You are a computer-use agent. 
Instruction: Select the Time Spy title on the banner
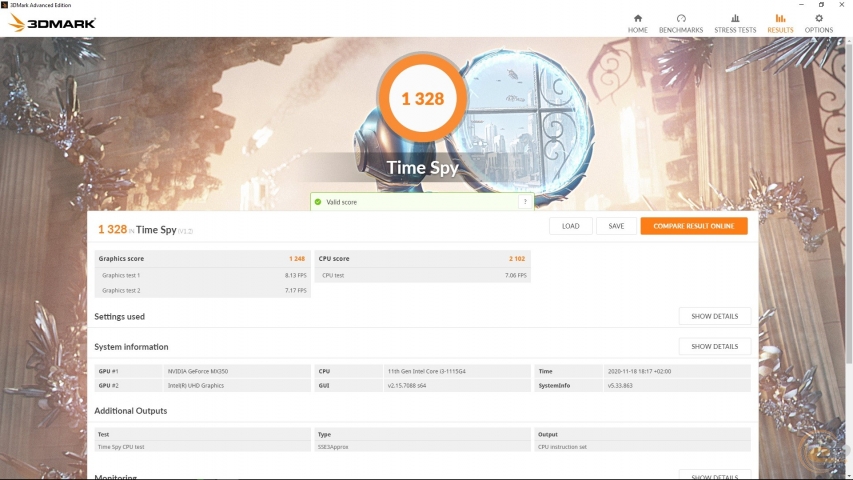click(x=422, y=168)
